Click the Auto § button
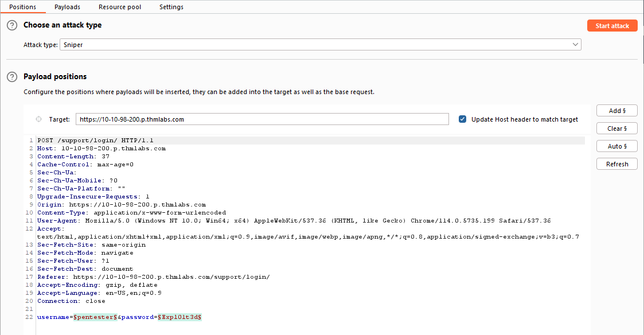The image size is (644, 335). pos(617,146)
